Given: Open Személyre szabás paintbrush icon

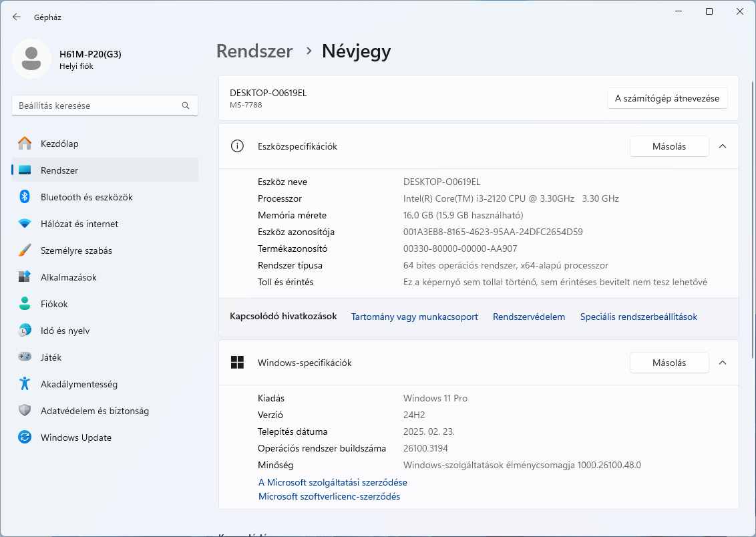Looking at the screenshot, I should (x=25, y=250).
